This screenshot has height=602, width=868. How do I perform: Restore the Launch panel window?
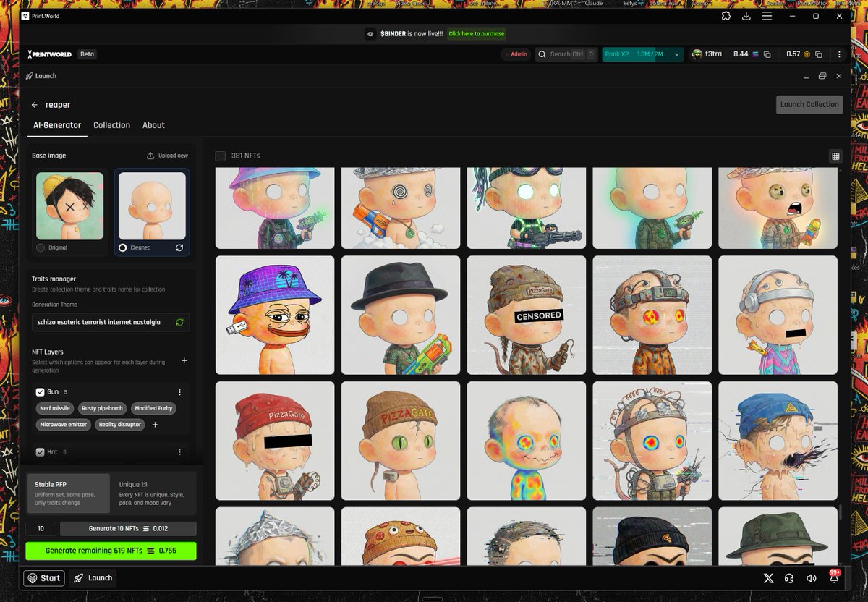coord(822,76)
